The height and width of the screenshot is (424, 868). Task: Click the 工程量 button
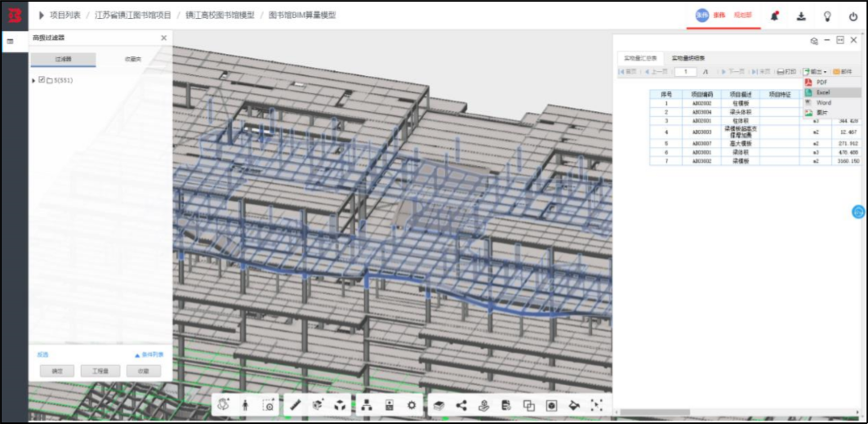click(x=100, y=371)
